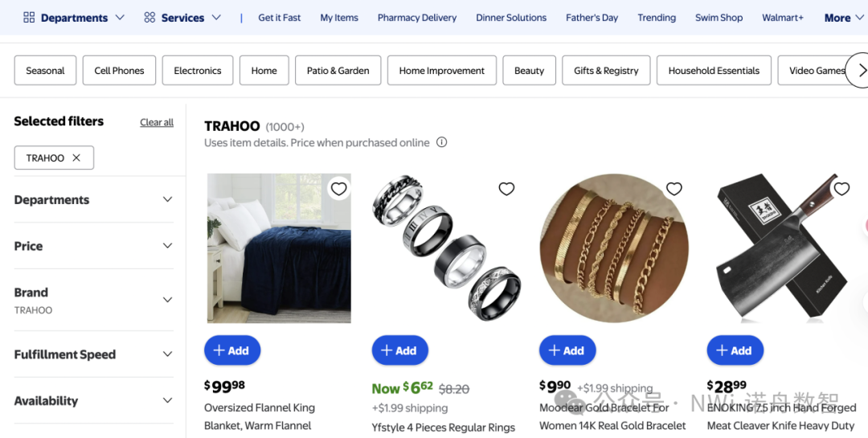Click Clear all filters link
Screen dimensions: 868x438
pyautogui.click(x=157, y=122)
